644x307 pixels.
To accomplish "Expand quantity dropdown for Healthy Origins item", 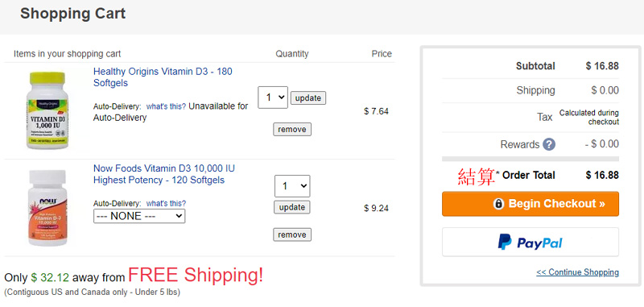I will click(x=273, y=97).
